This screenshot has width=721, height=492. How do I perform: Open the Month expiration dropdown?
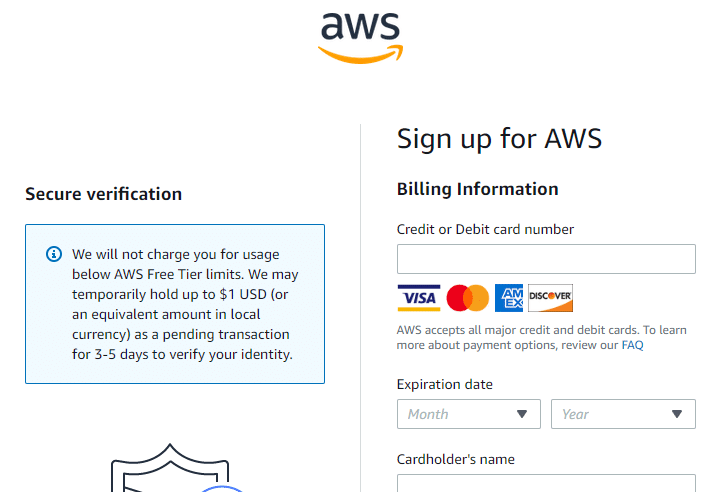pos(458,414)
